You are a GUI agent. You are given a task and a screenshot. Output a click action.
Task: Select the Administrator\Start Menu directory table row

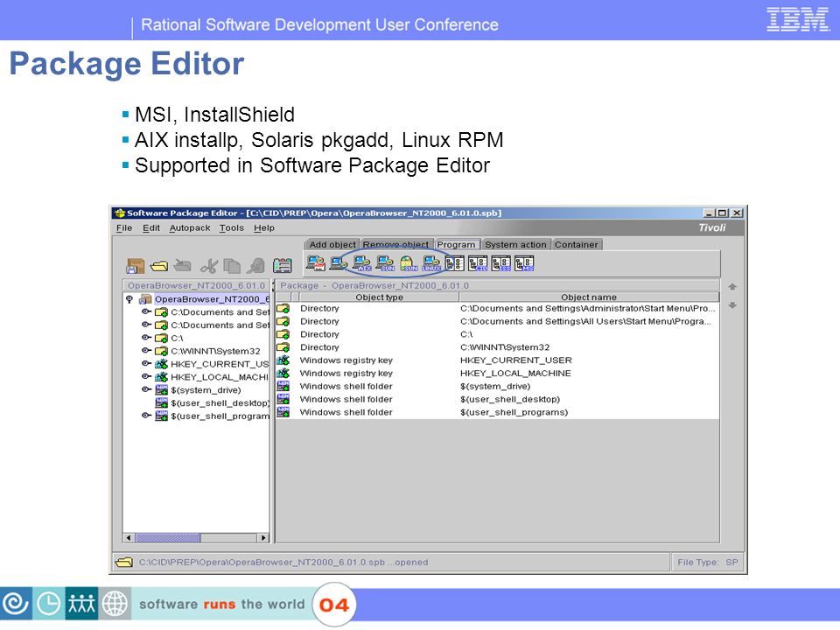(497, 309)
